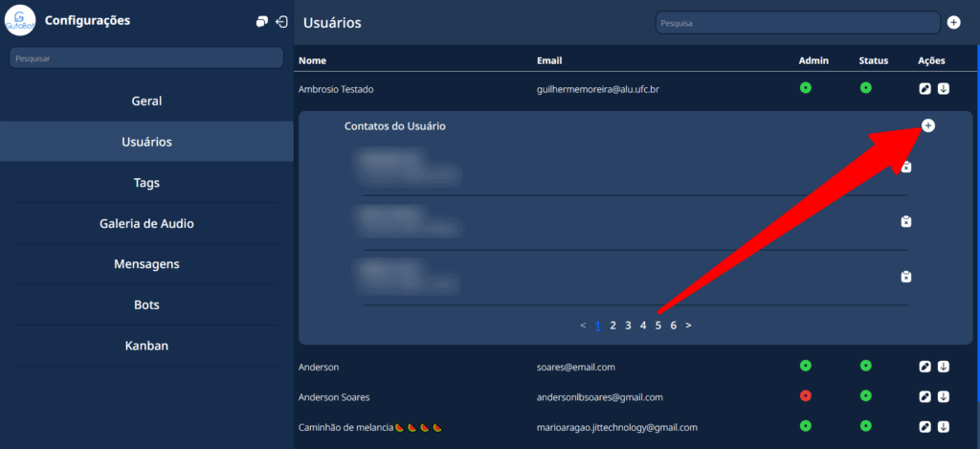The image size is (980, 449).
Task: Open the Tags settings section
Action: point(146,182)
